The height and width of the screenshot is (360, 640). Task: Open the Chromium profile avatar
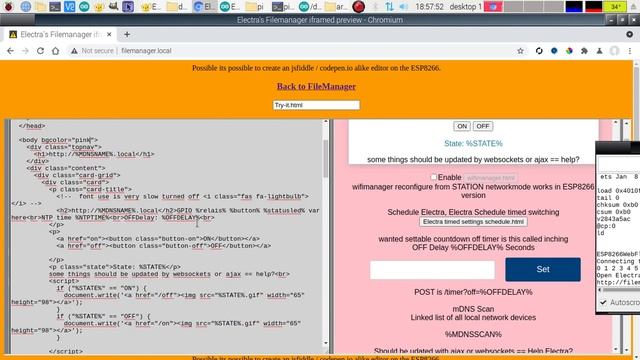tap(614, 51)
